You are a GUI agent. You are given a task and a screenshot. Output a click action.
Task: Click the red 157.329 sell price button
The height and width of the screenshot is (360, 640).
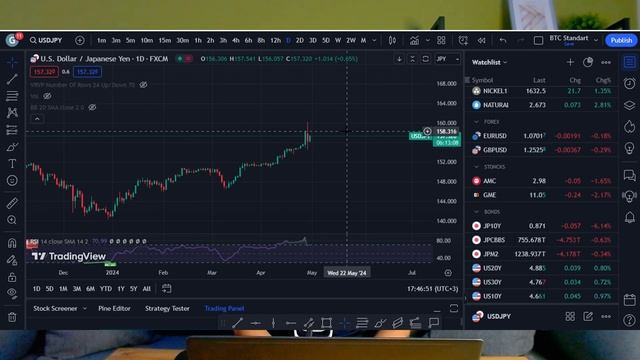tap(44, 72)
